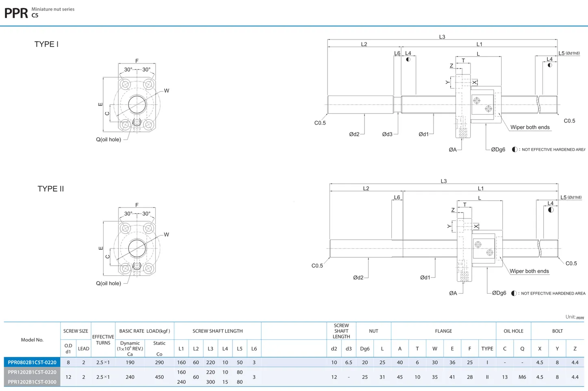Viewport: 588px width, 391px height.
Task: Click the 'L6' column header in table
Action: point(254,349)
